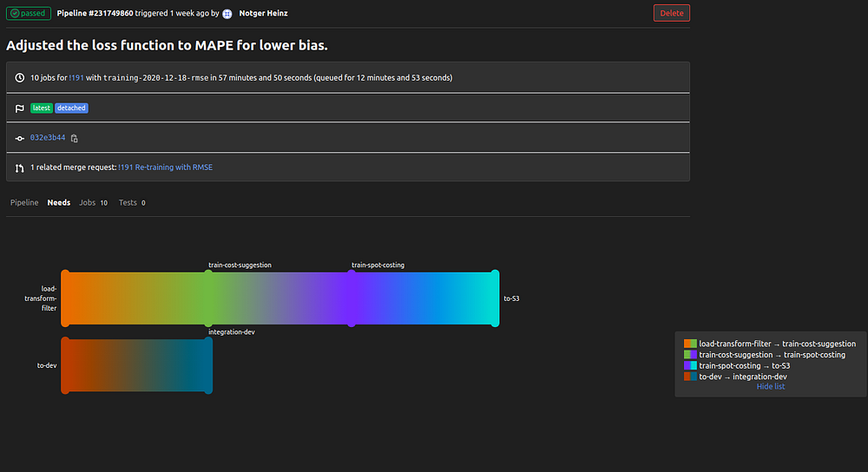Open the Notger Heinz user link
Image resolution: width=868 pixels, height=472 pixels.
(265, 14)
